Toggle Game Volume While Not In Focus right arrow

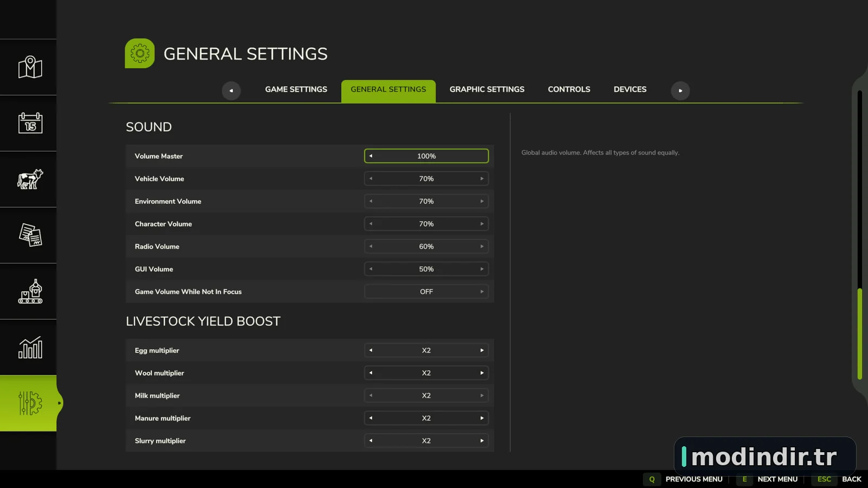pos(482,292)
